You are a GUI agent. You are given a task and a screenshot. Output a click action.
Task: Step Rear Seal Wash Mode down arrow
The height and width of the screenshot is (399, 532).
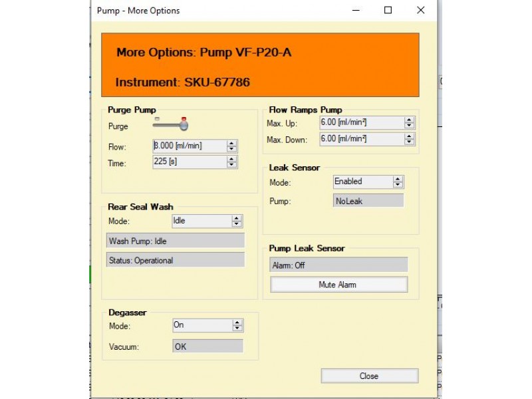pos(237,224)
